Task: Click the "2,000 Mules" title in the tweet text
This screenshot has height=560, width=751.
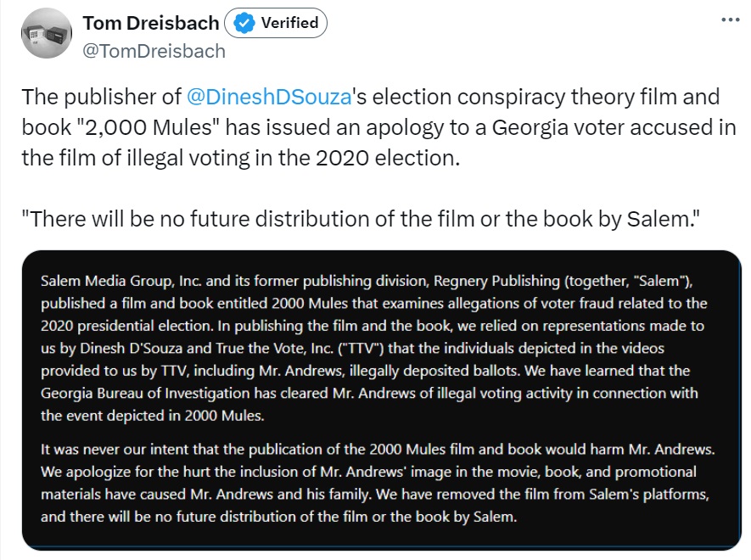Action: [148, 127]
